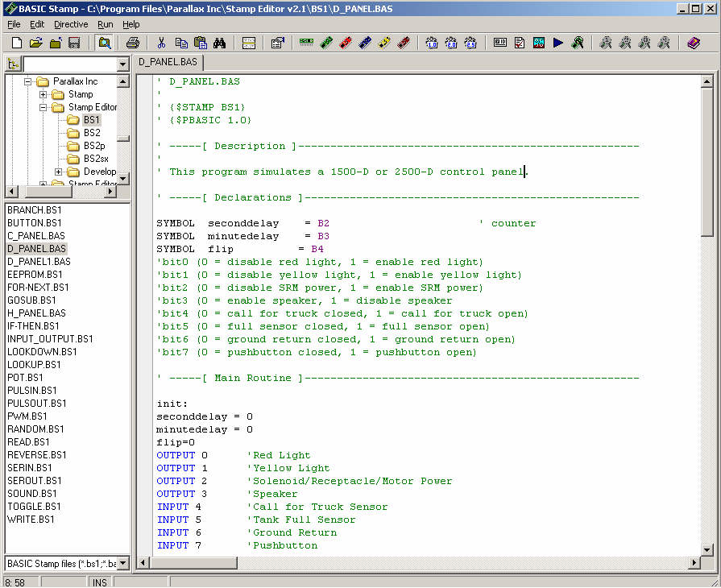Click the Cut scissors icon
Screen dimensions: 721x588
[x=161, y=43]
